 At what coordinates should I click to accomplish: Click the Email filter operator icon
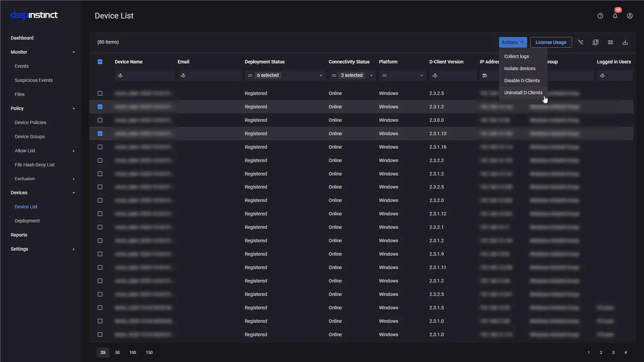coord(183,75)
